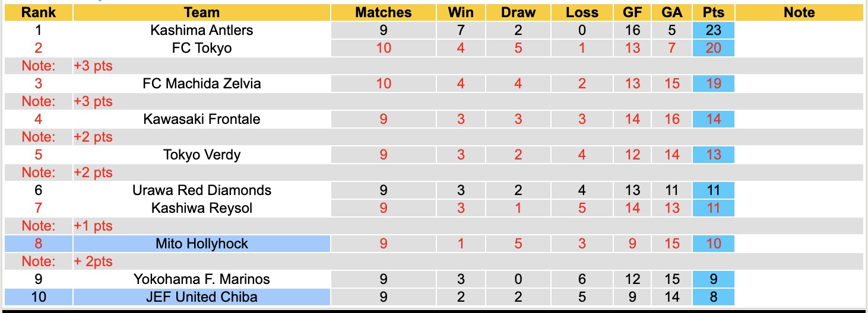Select the highlighted Mito Hollyhock row
This screenshot has width=868, height=313.
pyautogui.click(x=201, y=244)
